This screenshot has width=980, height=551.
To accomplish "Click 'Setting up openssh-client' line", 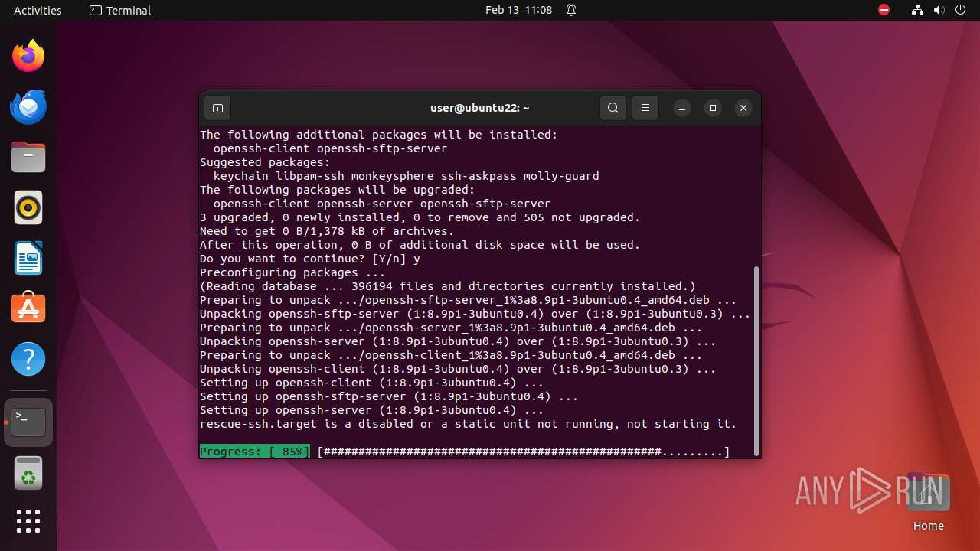I will pos(372,383).
